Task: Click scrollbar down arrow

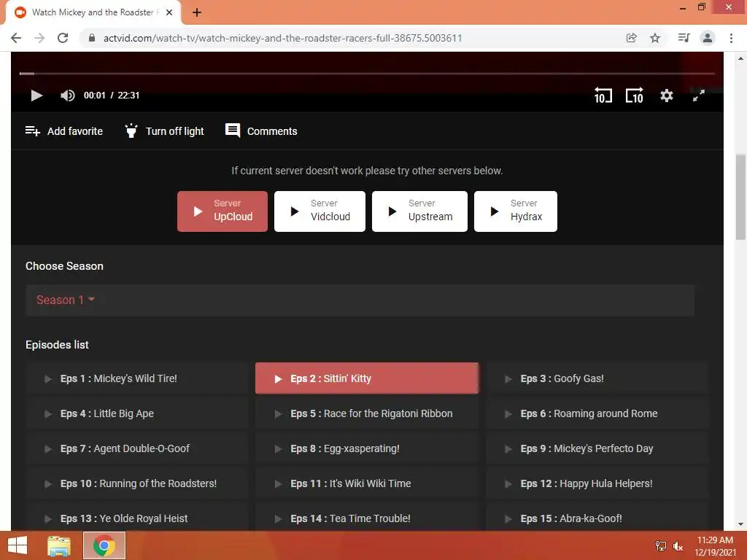Action: coord(740,524)
